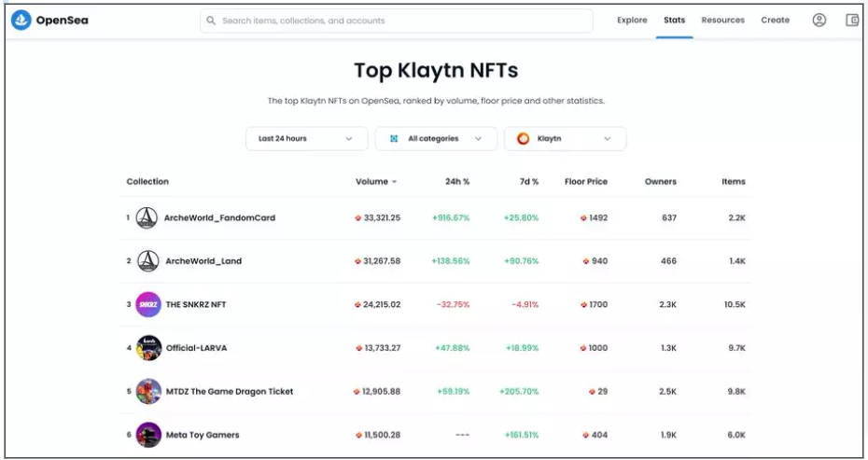Click the Create link in header
This screenshot has height=460, width=868.
pos(775,20)
